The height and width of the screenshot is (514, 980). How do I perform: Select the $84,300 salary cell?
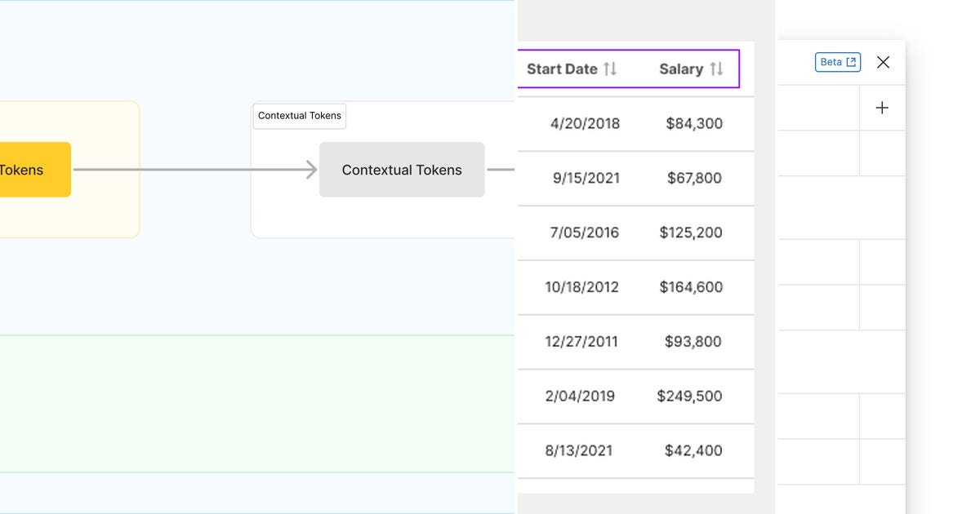click(694, 124)
